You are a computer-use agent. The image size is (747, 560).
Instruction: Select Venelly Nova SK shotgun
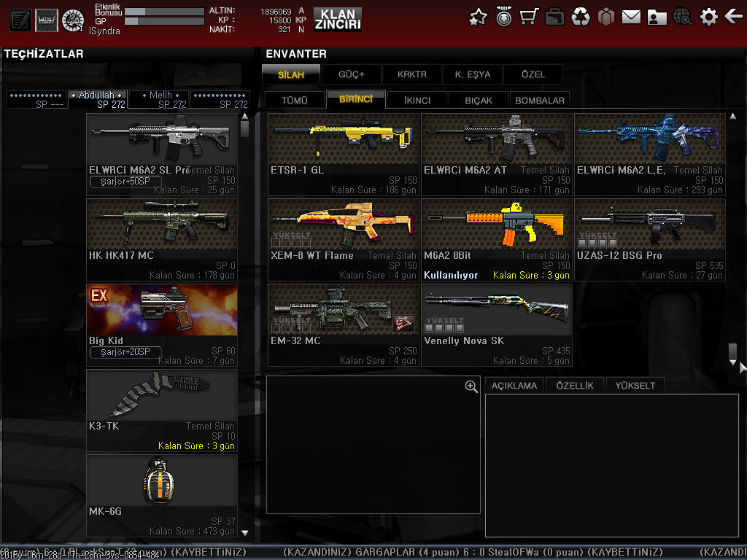tap(497, 324)
